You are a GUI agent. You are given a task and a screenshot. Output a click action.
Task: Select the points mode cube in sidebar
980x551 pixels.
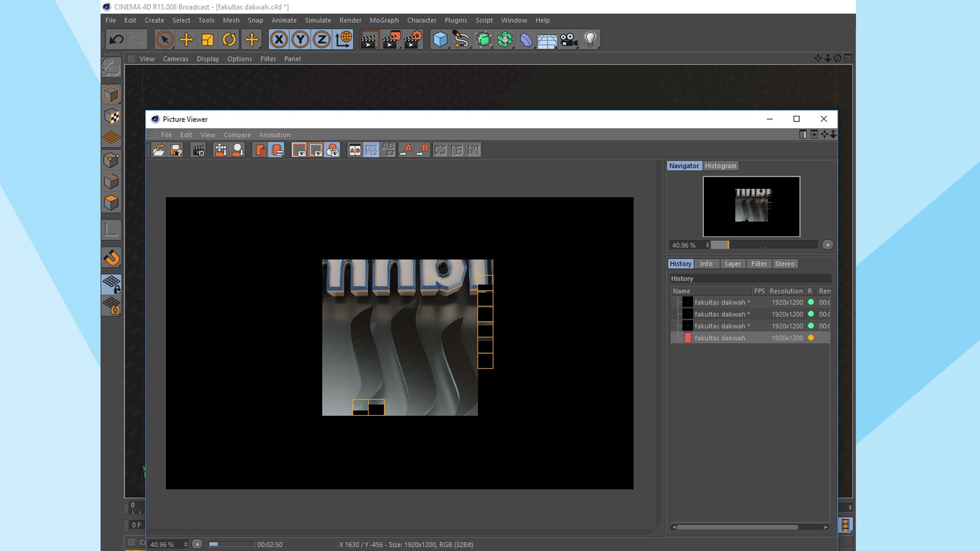(x=111, y=160)
